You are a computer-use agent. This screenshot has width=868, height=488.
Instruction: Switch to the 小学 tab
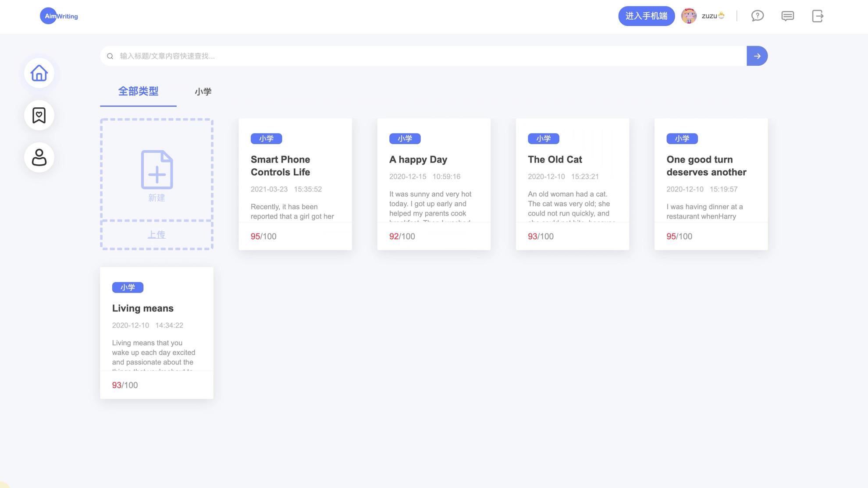tap(203, 92)
